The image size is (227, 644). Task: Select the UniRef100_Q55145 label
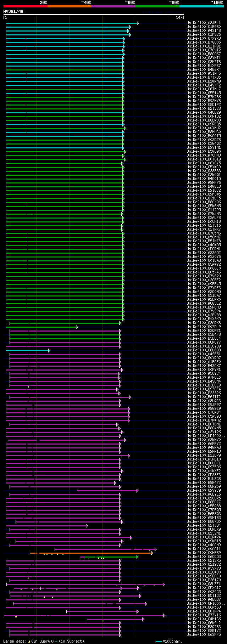coord(204,93)
